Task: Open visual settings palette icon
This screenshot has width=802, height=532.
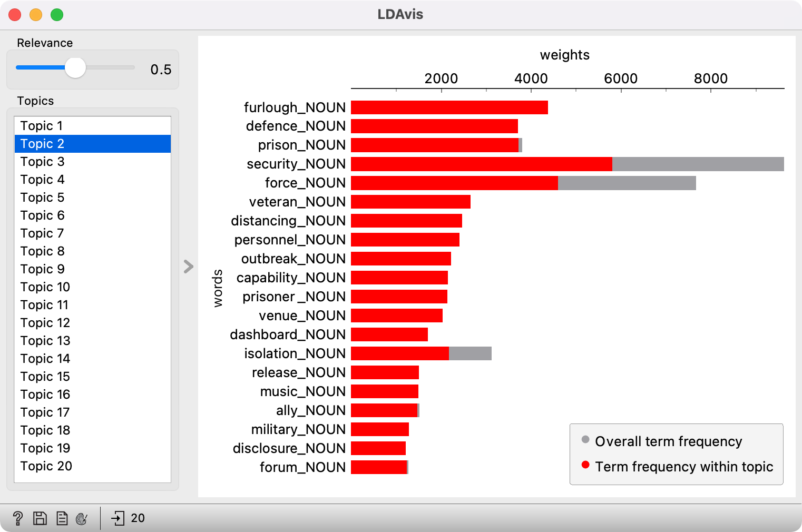Action: pos(82,518)
